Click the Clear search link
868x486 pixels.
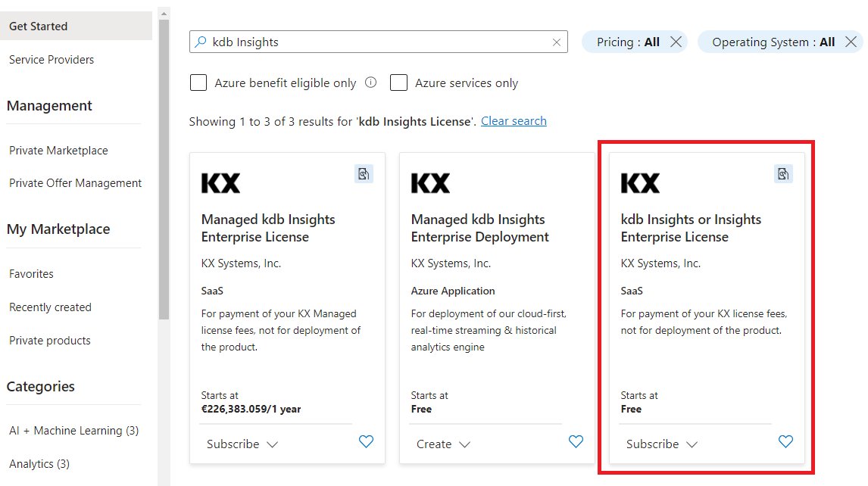(514, 121)
